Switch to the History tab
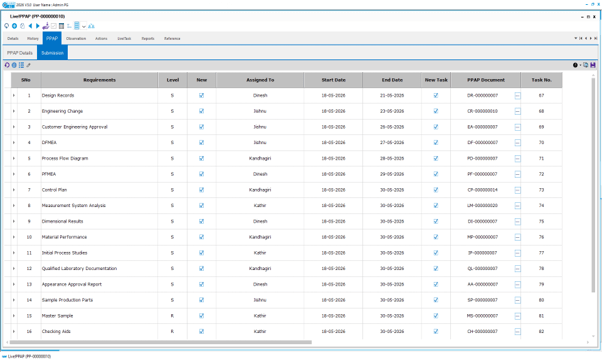 33,39
